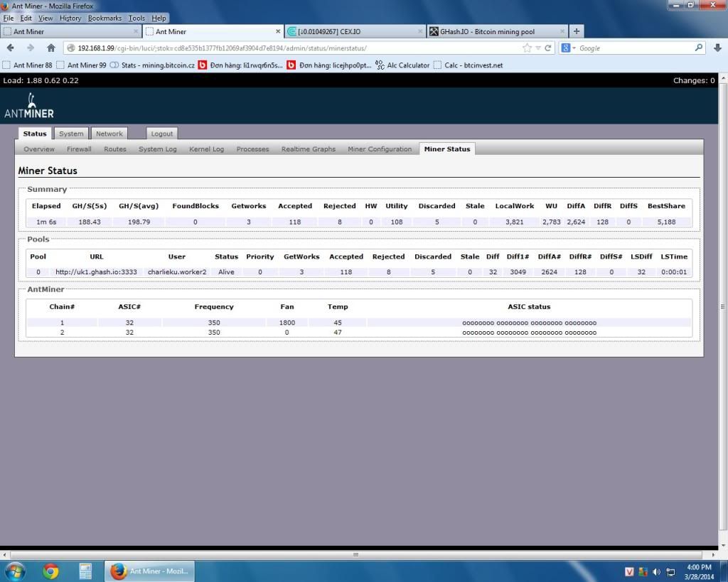
Task: Open the Bookmarks menu
Action: (105, 18)
